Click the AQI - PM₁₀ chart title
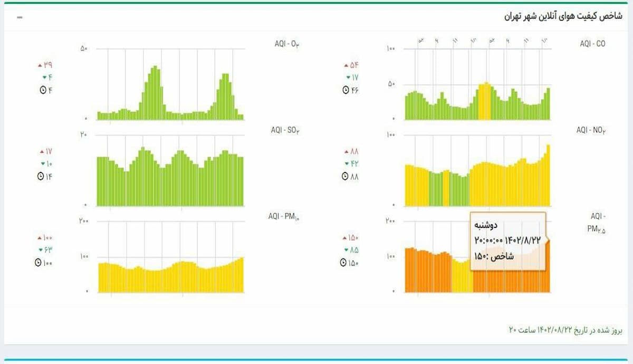Screen dimensions: 633x364 285,216
